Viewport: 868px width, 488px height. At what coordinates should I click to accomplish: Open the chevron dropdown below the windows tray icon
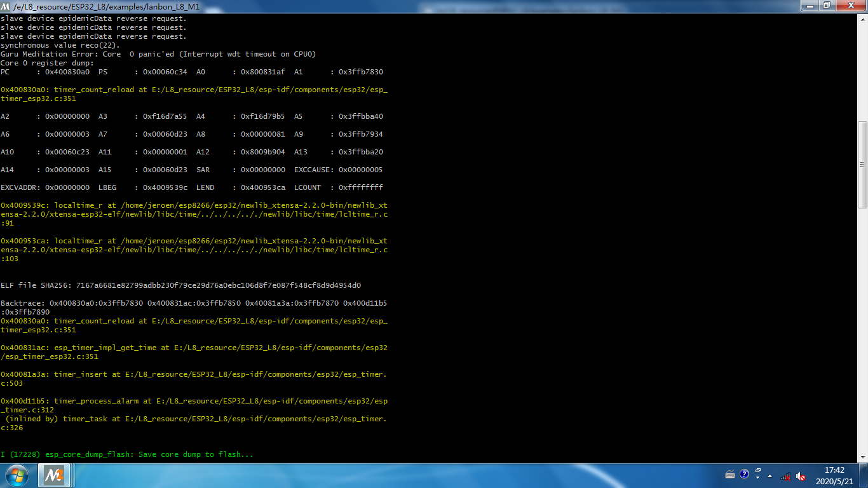coord(757,478)
